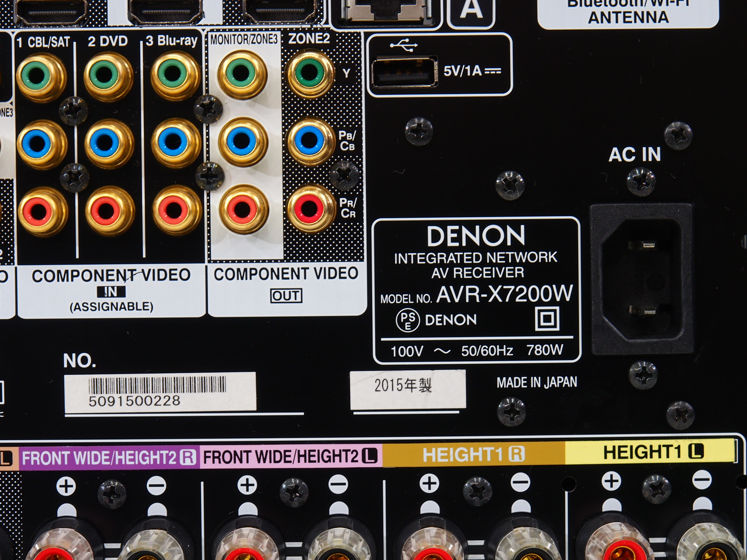Click the '2015年製' sticker
The height and width of the screenshot is (560, 747).
(408, 389)
